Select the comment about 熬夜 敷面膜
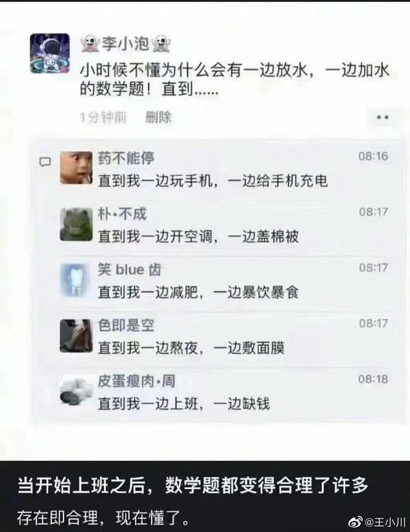 (x=191, y=348)
